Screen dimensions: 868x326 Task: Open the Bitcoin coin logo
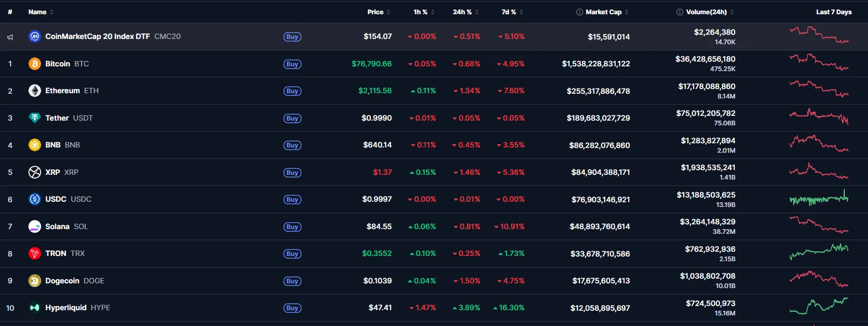pos(35,64)
